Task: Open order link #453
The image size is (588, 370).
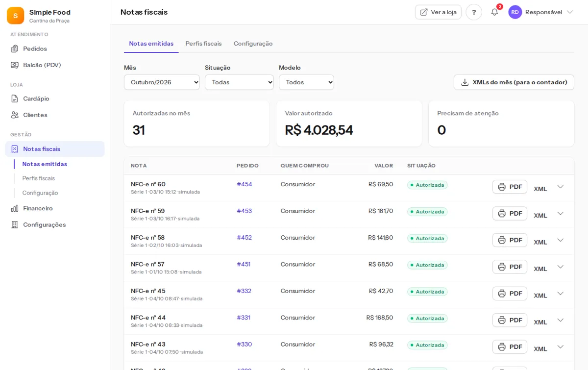Action: pyautogui.click(x=245, y=211)
